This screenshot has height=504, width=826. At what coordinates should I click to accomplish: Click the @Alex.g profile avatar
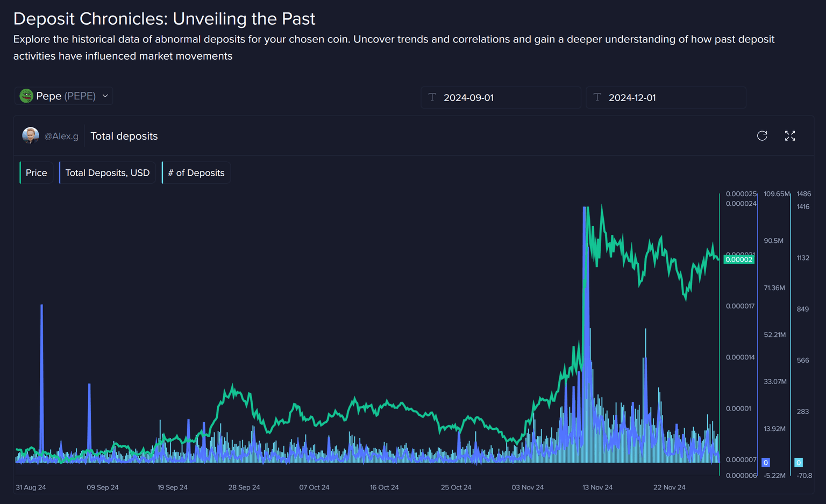coord(31,136)
